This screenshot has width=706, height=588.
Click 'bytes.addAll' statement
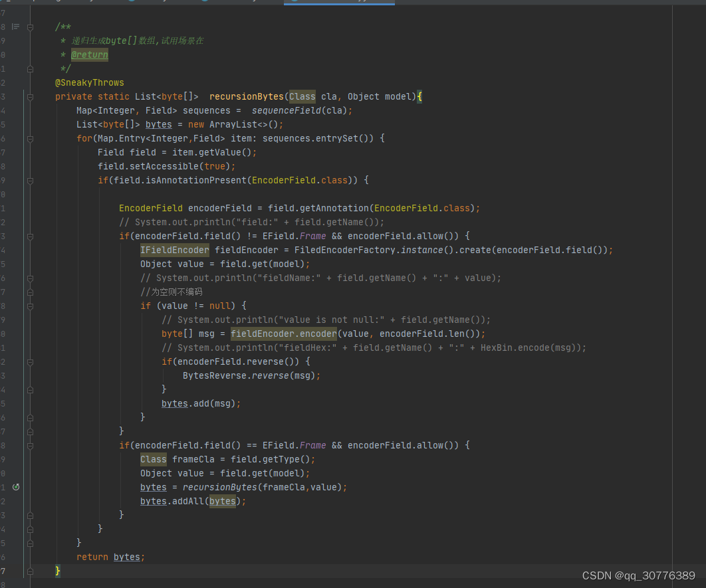point(193,501)
